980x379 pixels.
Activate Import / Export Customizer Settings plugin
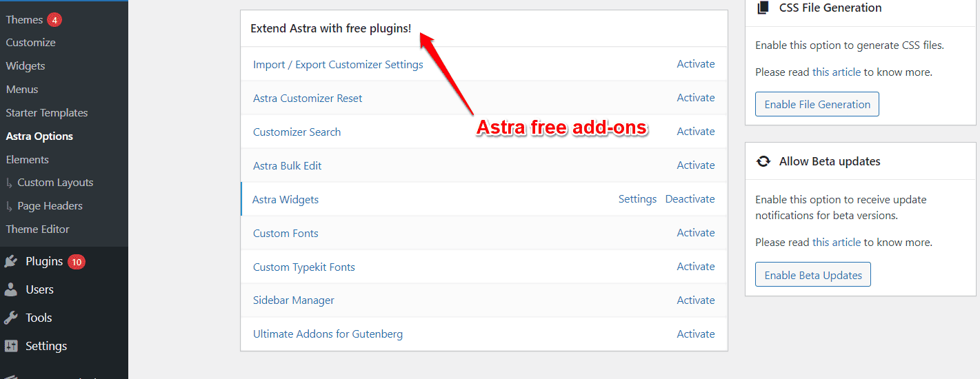[696, 64]
